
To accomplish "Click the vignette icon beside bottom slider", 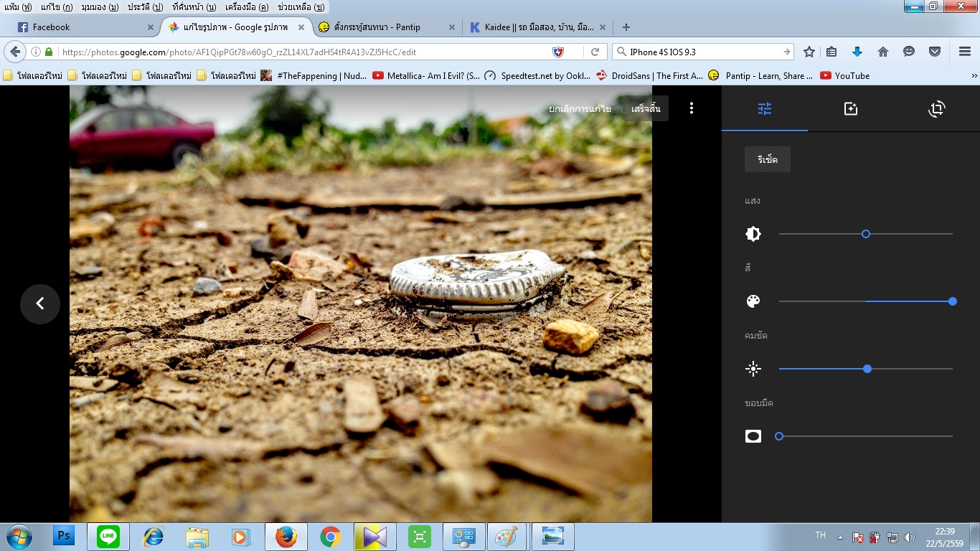I will click(x=753, y=436).
